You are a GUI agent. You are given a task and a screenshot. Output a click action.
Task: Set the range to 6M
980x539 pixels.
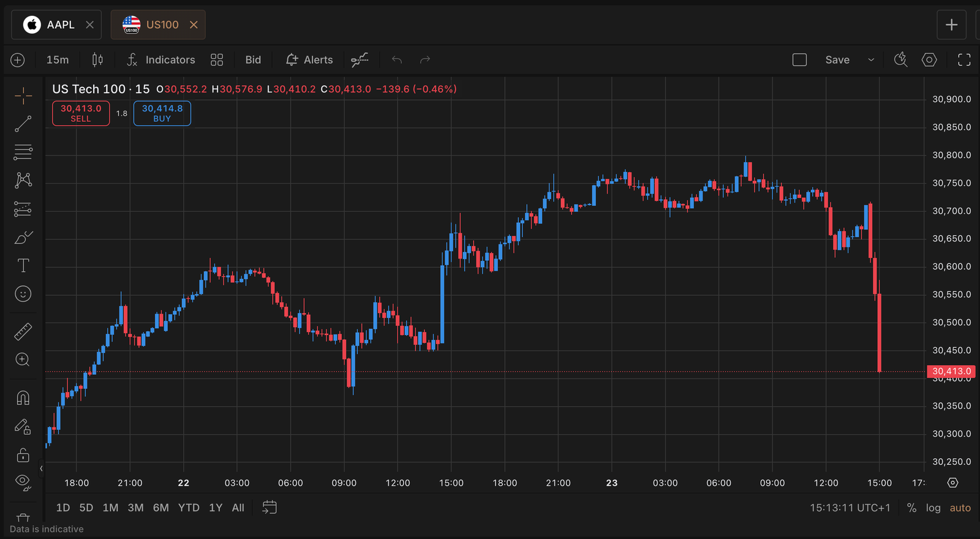161,508
